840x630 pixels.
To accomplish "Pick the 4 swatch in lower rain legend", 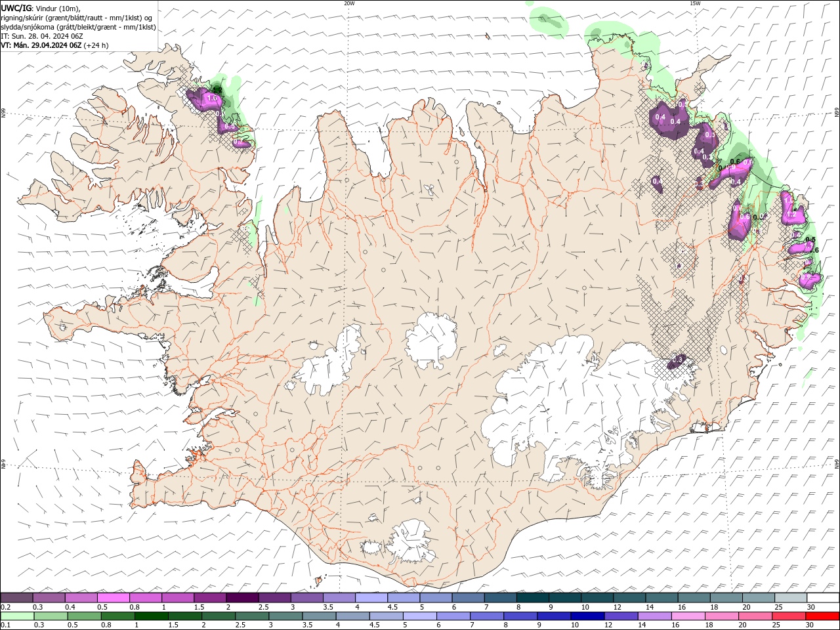I will tap(352, 616).
